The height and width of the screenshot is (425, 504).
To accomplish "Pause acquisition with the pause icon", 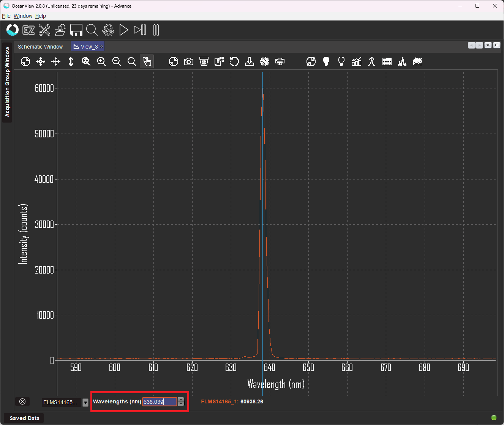I will [156, 30].
